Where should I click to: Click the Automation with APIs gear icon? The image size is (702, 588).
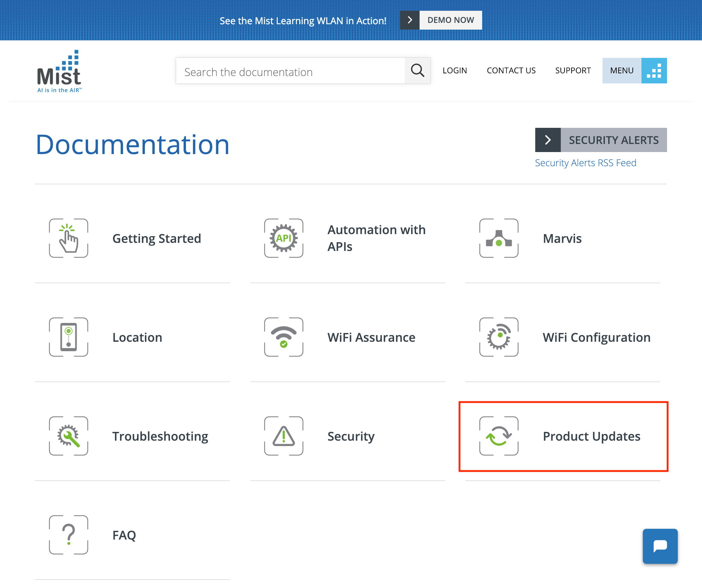283,238
